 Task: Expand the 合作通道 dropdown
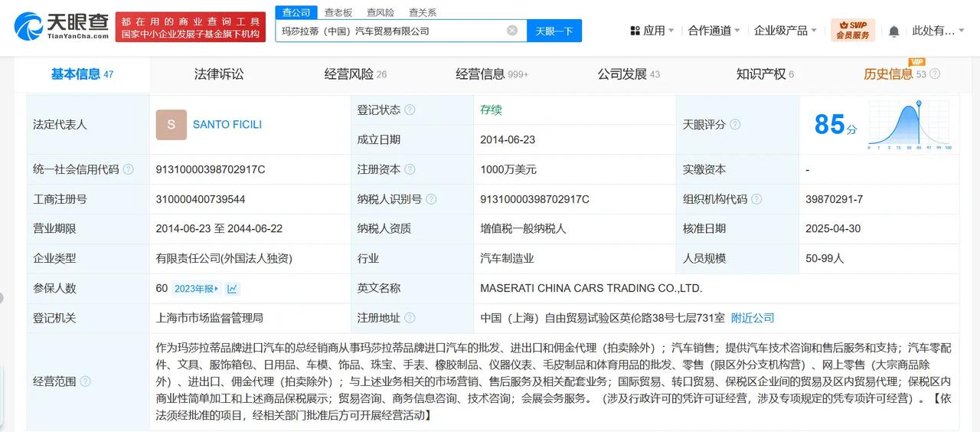pos(714,31)
